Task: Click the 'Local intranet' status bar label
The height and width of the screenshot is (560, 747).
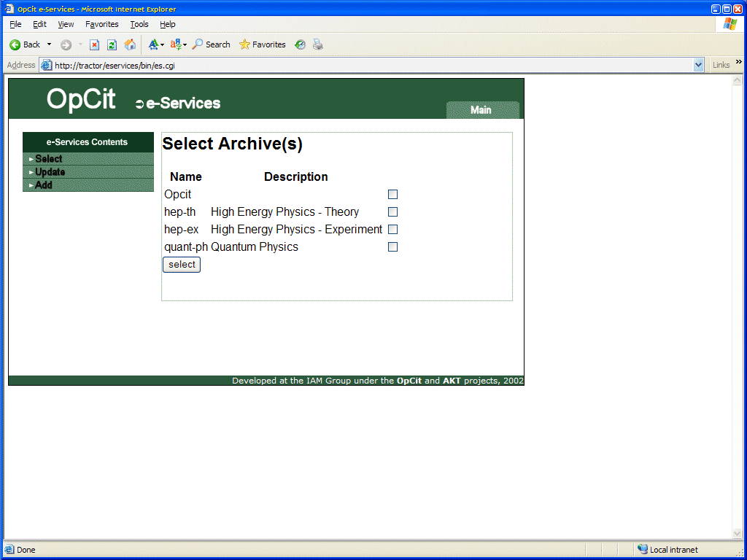Action: click(x=673, y=550)
